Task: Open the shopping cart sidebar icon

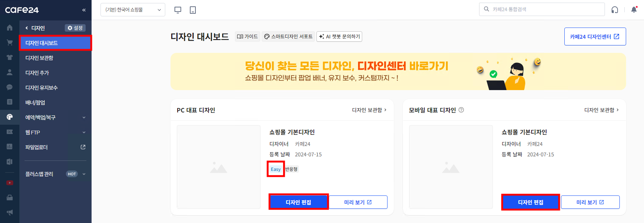Action: 10,42
